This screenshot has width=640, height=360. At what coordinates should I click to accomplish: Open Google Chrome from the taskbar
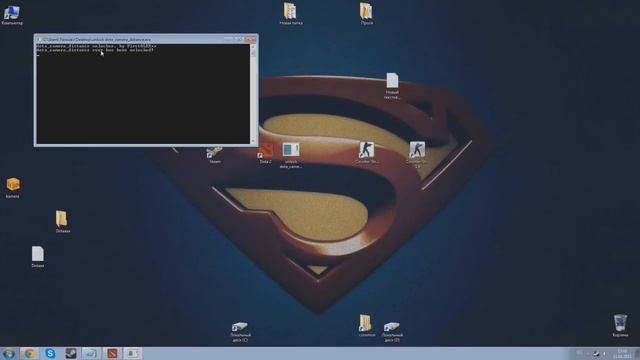[29, 353]
